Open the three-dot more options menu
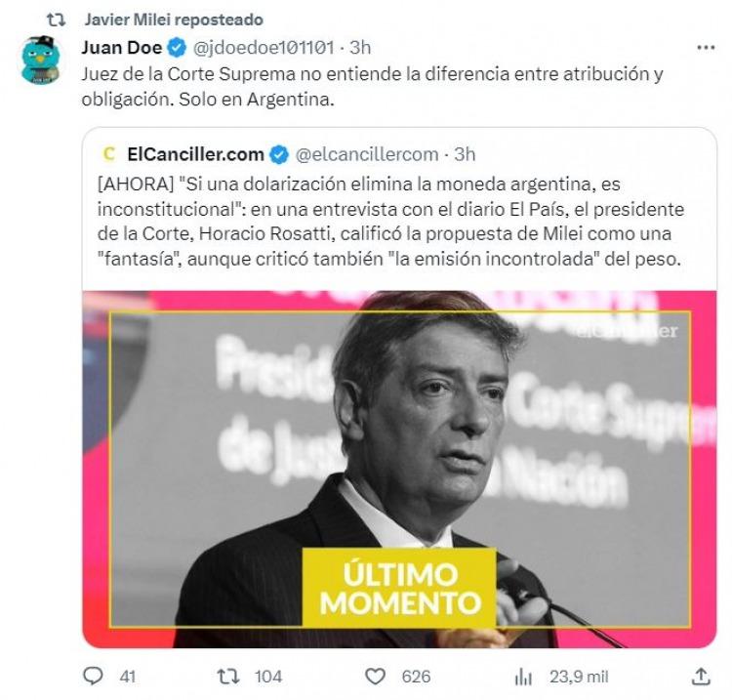 pos(706,47)
